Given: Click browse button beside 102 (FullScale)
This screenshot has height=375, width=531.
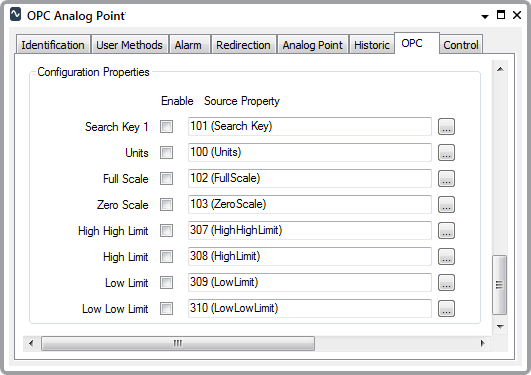Looking at the screenshot, I should (446, 179).
